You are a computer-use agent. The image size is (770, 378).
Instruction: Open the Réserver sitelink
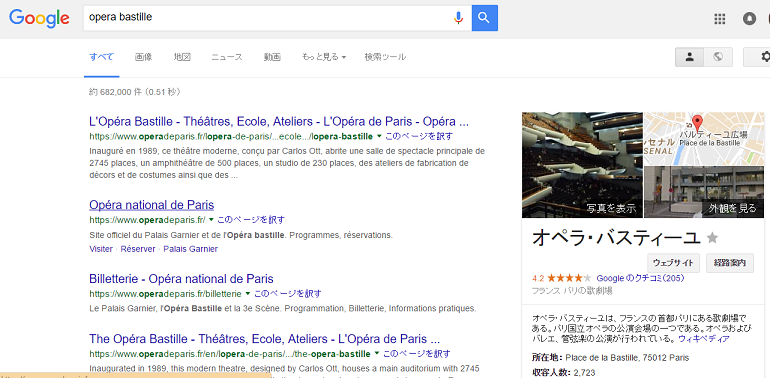click(138, 249)
